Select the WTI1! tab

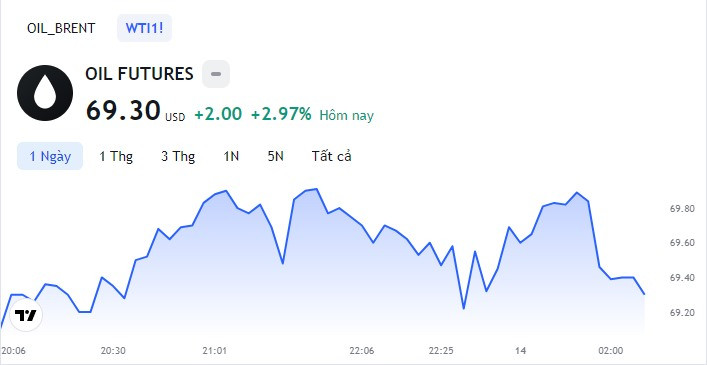[x=144, y=28]
